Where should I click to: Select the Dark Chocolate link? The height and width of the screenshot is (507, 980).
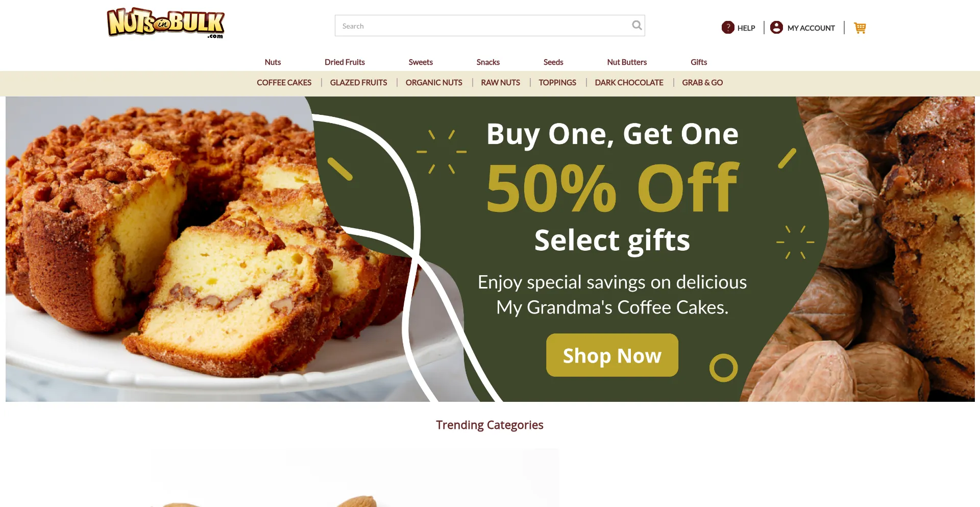(x=629, y=83)
